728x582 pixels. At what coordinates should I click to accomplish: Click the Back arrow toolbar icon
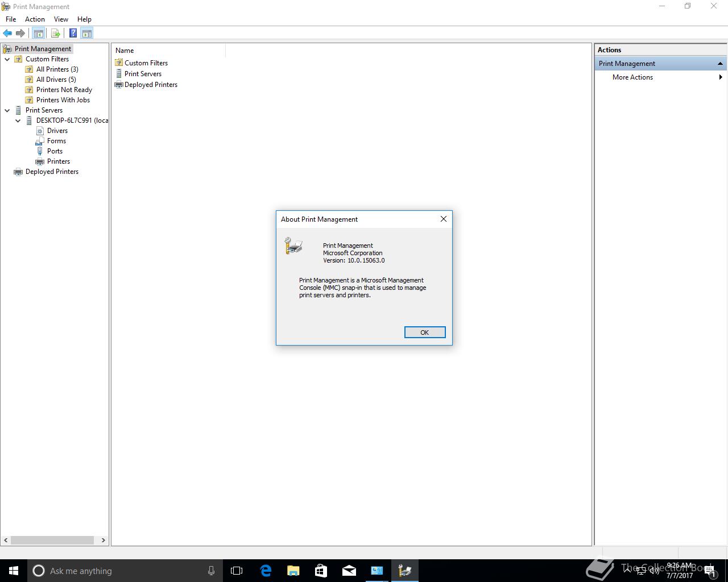(7, 34)
